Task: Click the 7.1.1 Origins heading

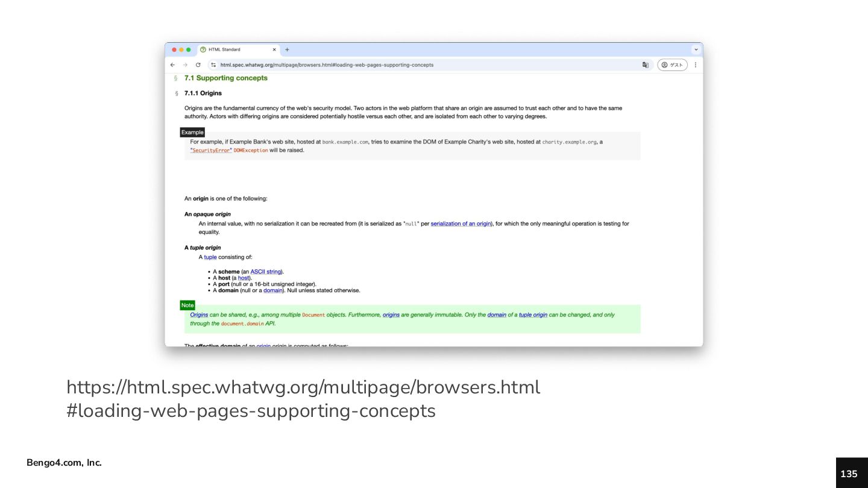Action: pyautogui.click(x=203, y=93)
